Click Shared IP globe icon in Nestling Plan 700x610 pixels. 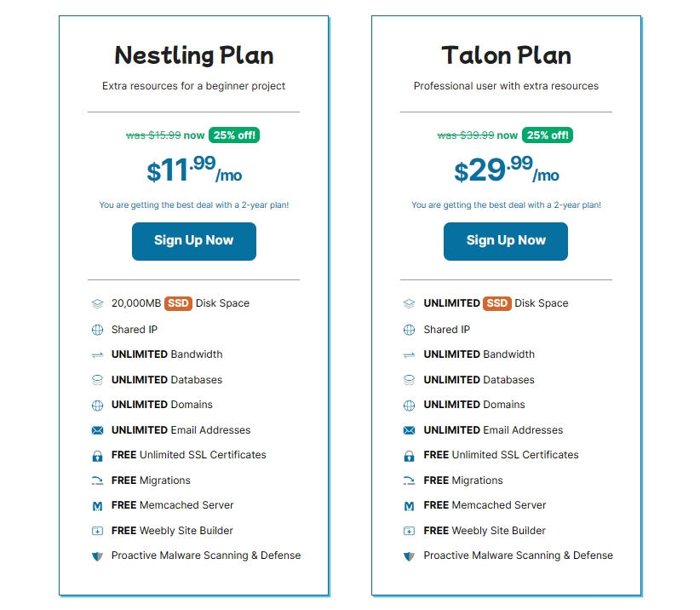click(x=97, y=330)
